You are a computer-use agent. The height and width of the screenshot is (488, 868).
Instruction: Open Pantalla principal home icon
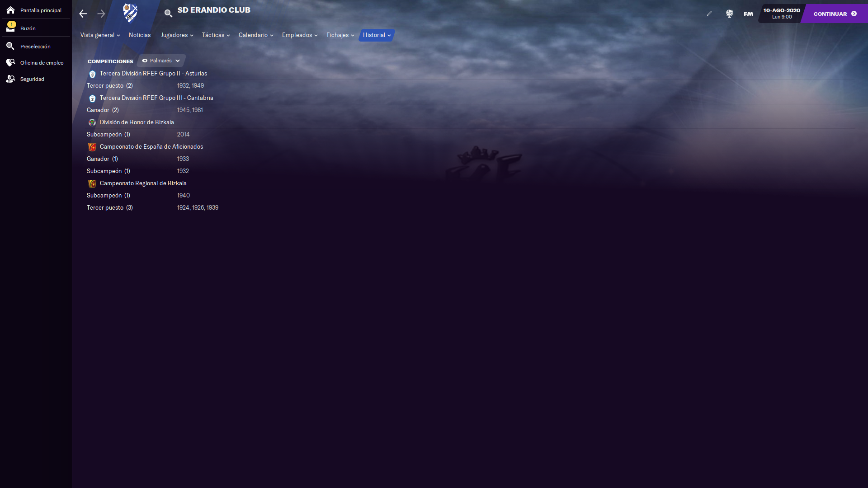[10, 10]
